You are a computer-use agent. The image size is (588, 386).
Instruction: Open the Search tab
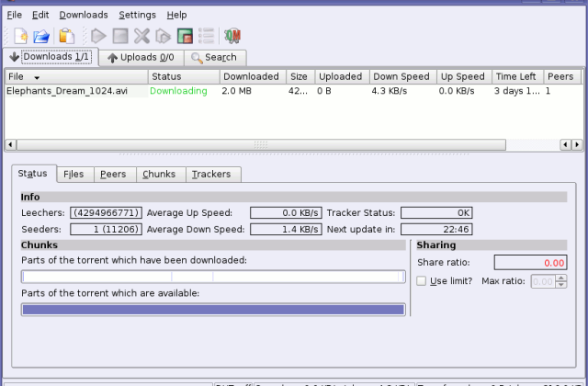click(215, 58)
